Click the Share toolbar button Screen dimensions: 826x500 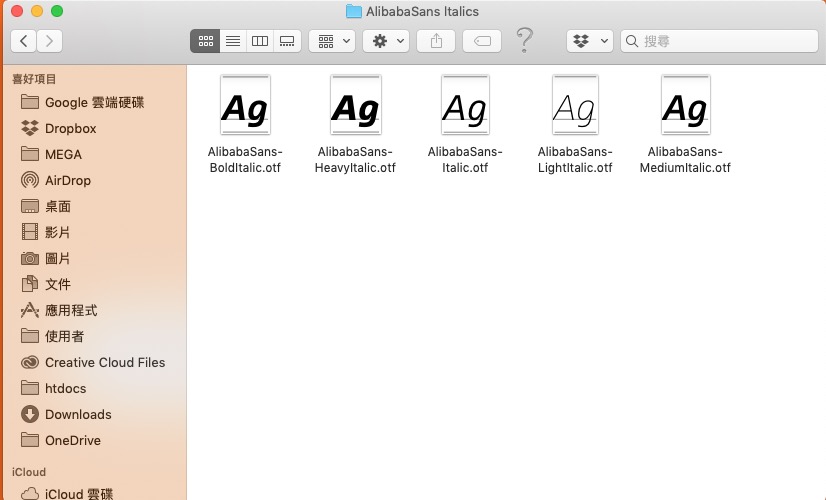click(436, 41)
